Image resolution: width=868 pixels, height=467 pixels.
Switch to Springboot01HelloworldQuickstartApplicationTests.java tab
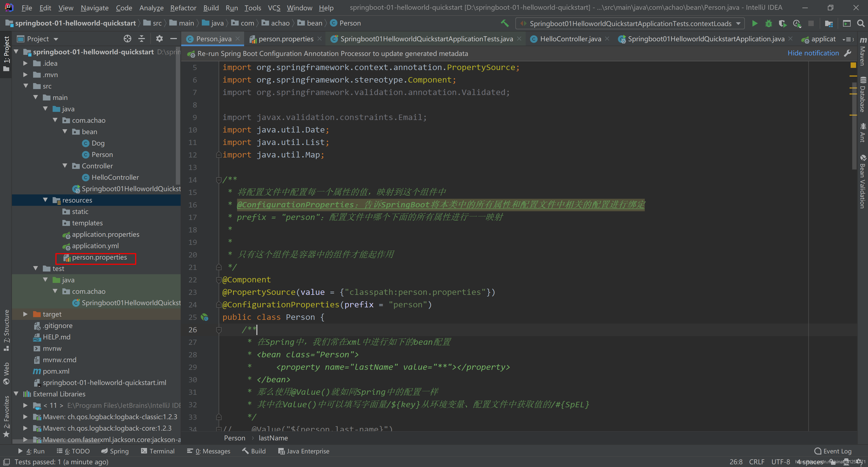click(426, 39)
